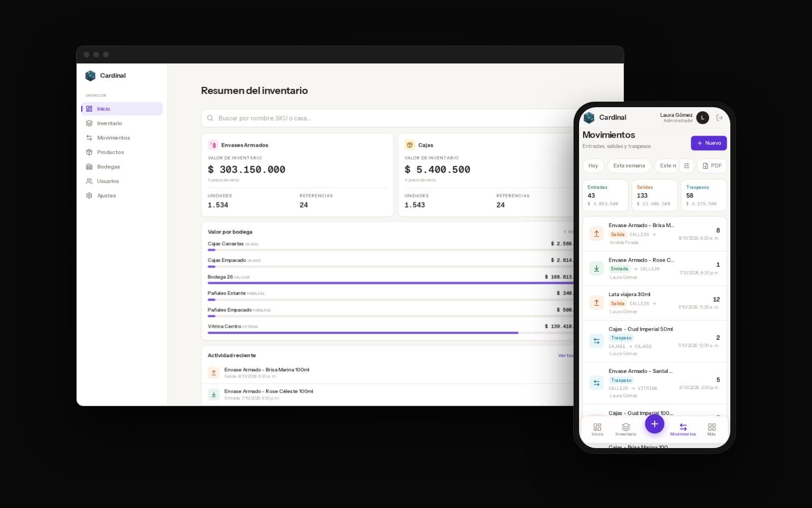Open the Lata viajera 30ml movement
The image size is (812, 508).
[655, 303]
